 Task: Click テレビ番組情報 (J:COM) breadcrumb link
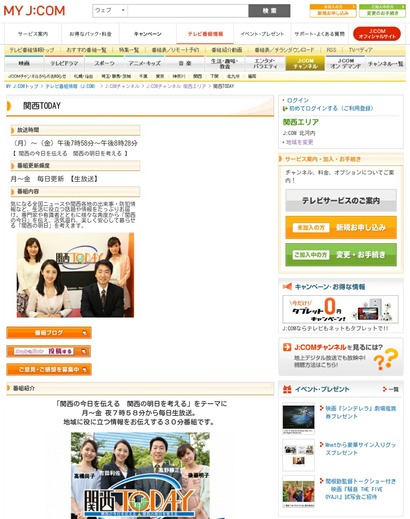tap(71, 86)
